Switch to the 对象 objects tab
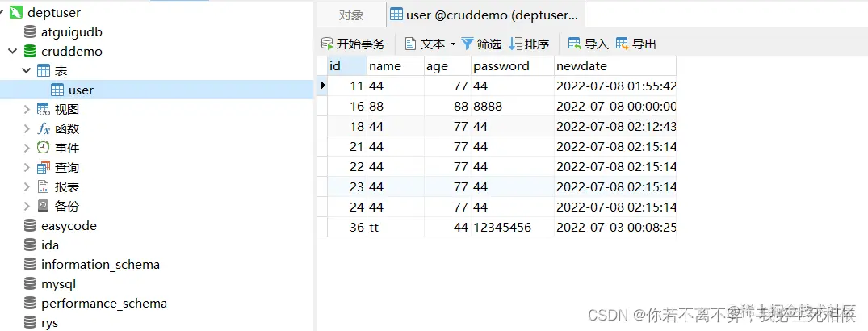The width and height of the screenshot is (868, 331). coord(351,15)
